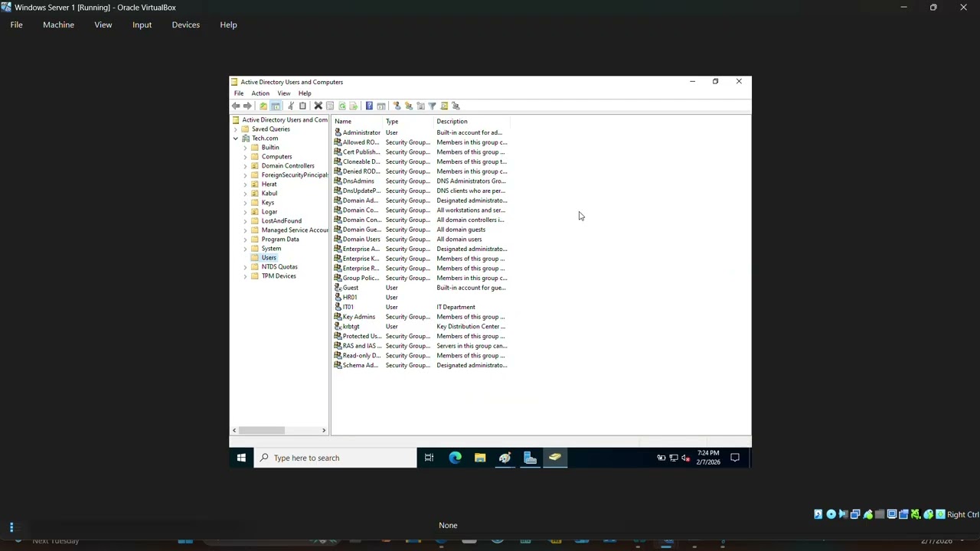Open the File menu in Active Directory window
Image resolution: width=980 pixels, height=551 pixels.
(239, 93)
